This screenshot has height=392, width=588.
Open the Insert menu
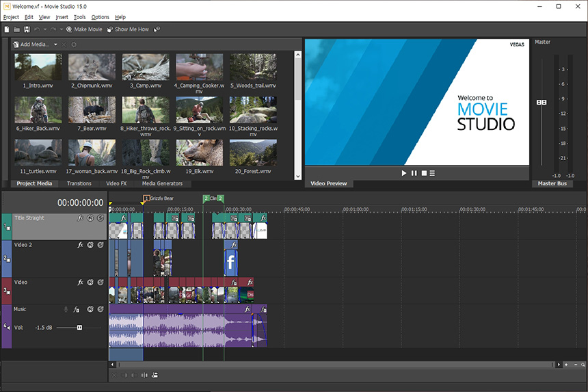[63, 16]
